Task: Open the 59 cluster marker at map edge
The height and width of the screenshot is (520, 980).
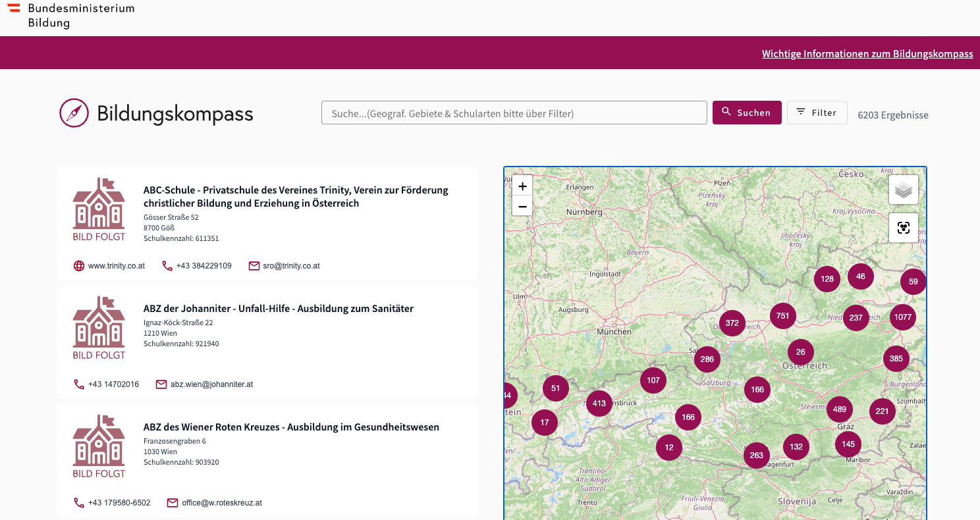Action: tap(913, 282)
